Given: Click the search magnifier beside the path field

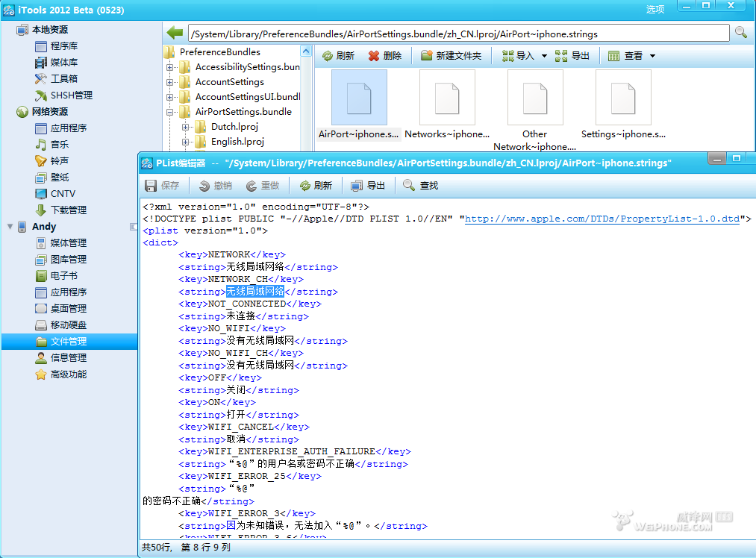Looking at the screenshot, I should tap(740, 33).
